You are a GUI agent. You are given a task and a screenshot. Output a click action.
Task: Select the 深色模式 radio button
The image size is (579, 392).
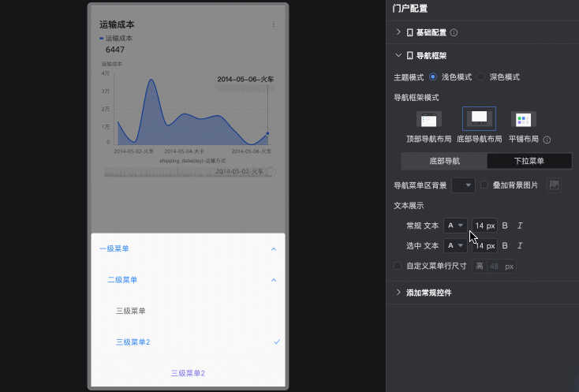point(480,77)
